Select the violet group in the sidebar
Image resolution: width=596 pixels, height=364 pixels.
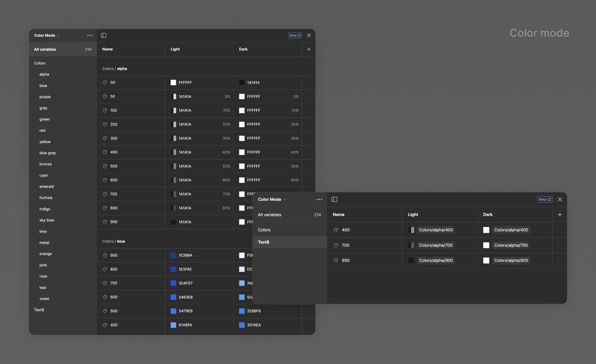pyautogui.click(x=44, y=299)
